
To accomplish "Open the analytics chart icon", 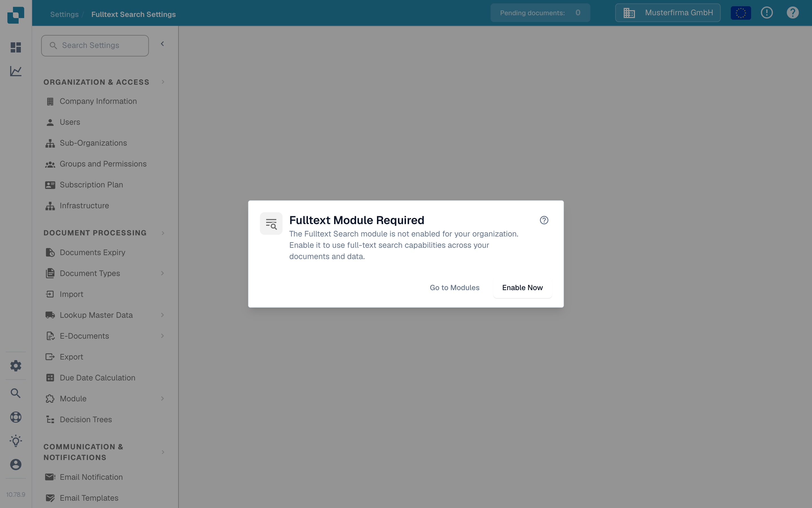I will click(x=16, y=71).
